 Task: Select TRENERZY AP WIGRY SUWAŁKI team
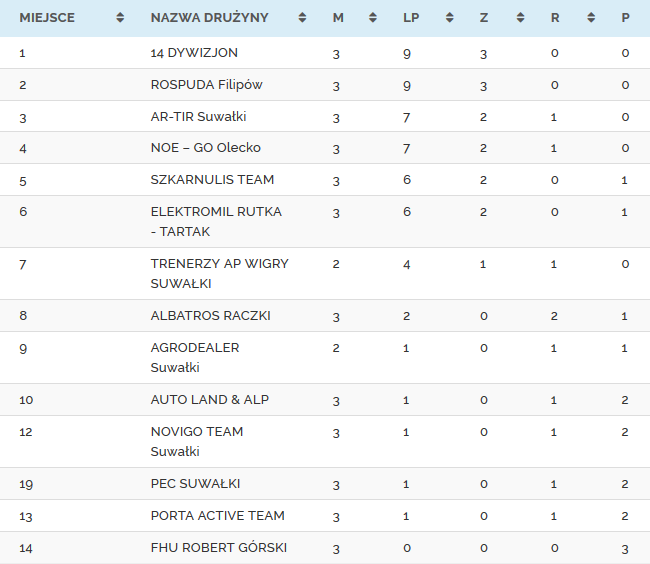[x=219, y=273]
